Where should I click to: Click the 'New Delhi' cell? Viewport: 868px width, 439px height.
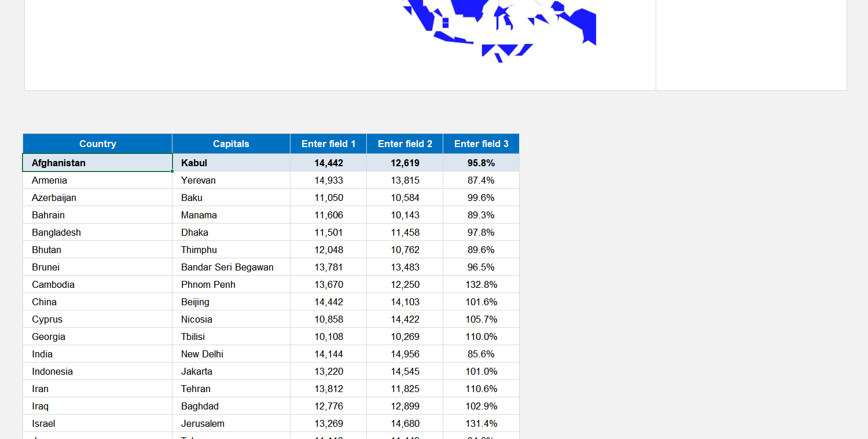point(231,354)
